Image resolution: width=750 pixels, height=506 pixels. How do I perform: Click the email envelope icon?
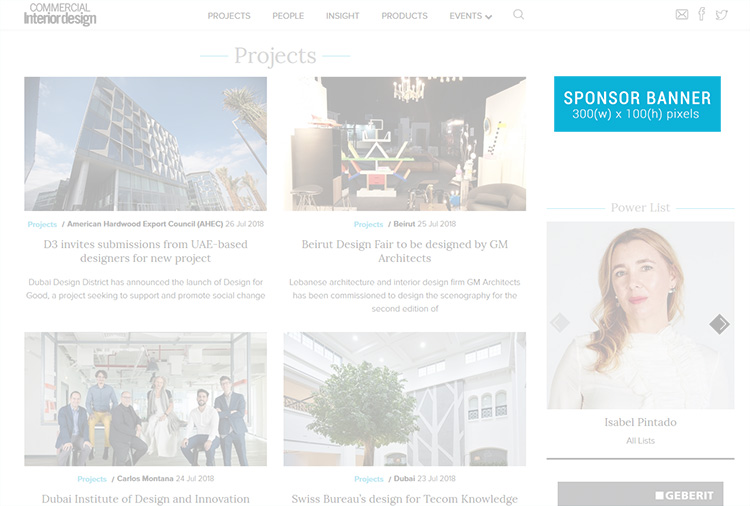click(682, 15)
